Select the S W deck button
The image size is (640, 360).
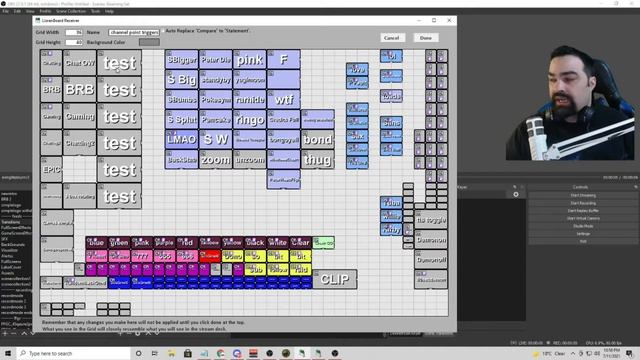tap(216, 139)
